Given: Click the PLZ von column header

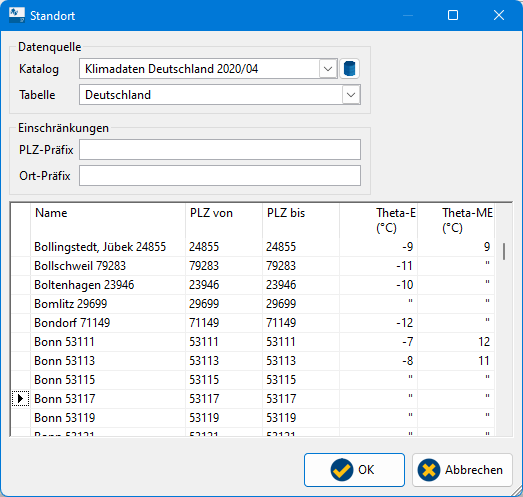Looking at the screenshot, I should click(x=224, y=220).
